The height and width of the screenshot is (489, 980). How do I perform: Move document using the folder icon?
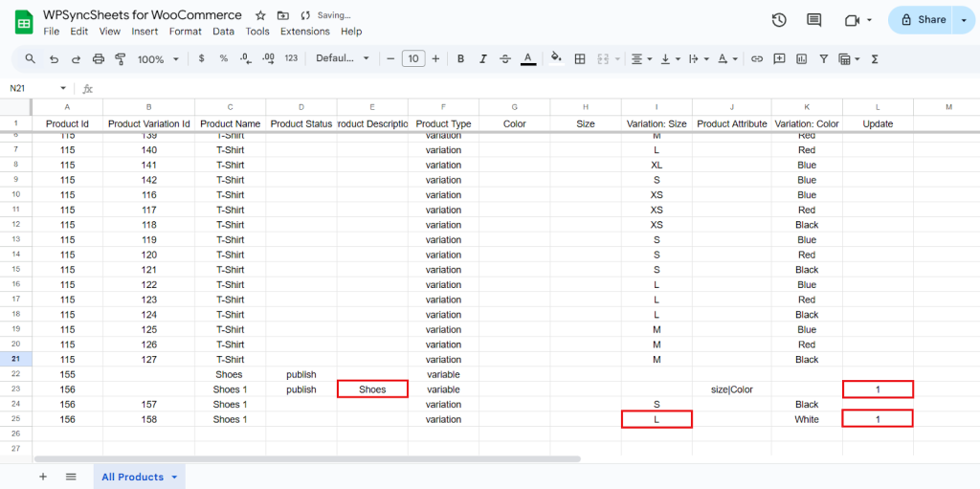pyautogui.click(x=283, y=15)
